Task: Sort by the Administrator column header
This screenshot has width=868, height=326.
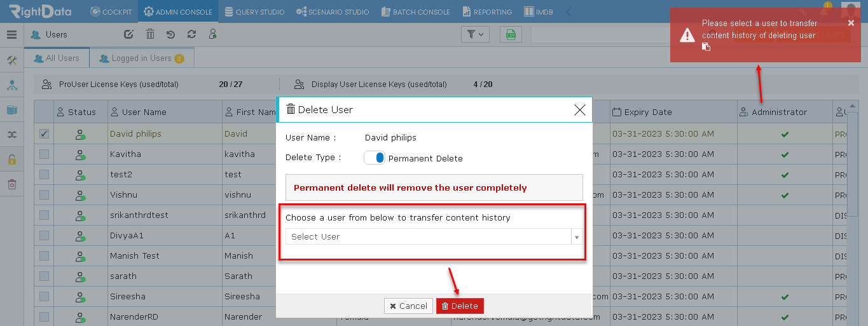Action: (x=785, y=112)
